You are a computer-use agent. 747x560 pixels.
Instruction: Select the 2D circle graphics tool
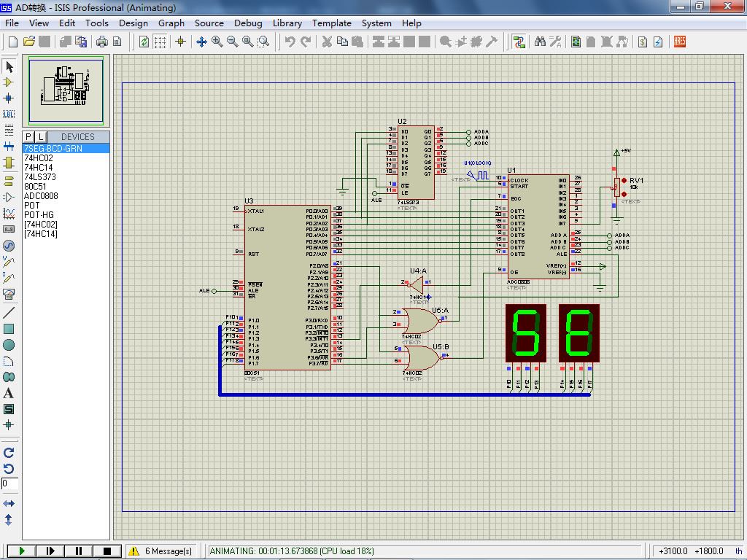coord(9,345)
